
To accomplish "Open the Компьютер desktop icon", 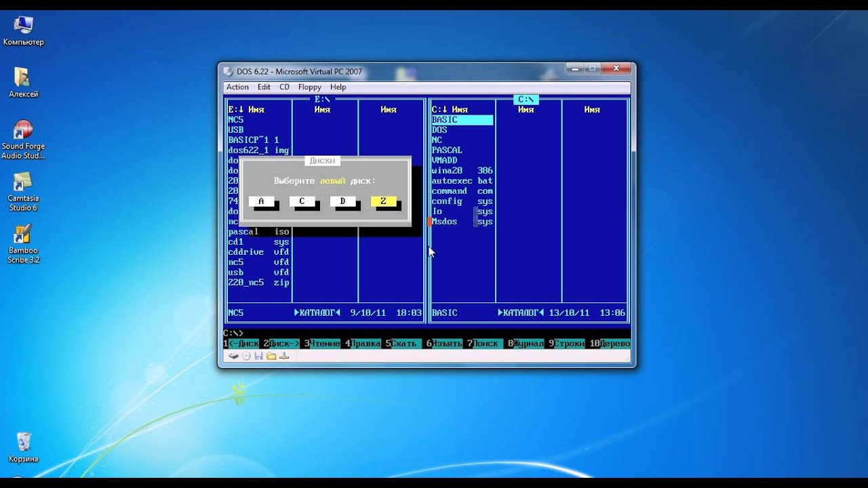I will pos(23,31).
